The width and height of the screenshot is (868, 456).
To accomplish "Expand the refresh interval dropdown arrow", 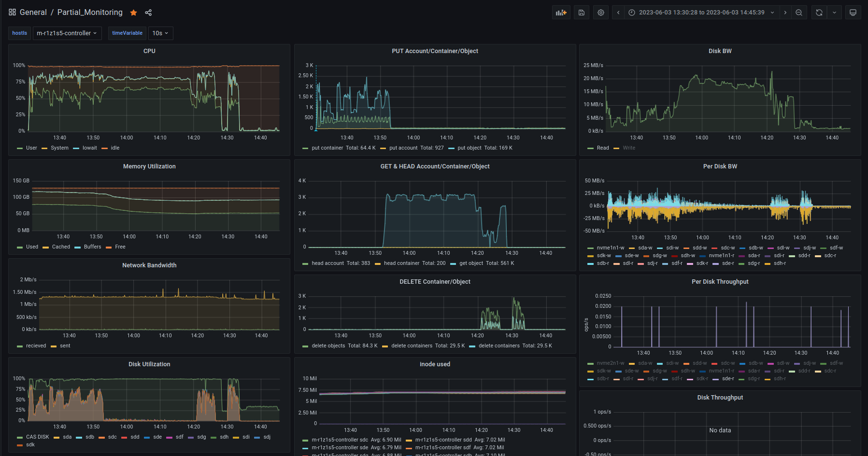I will pos(834,13).
